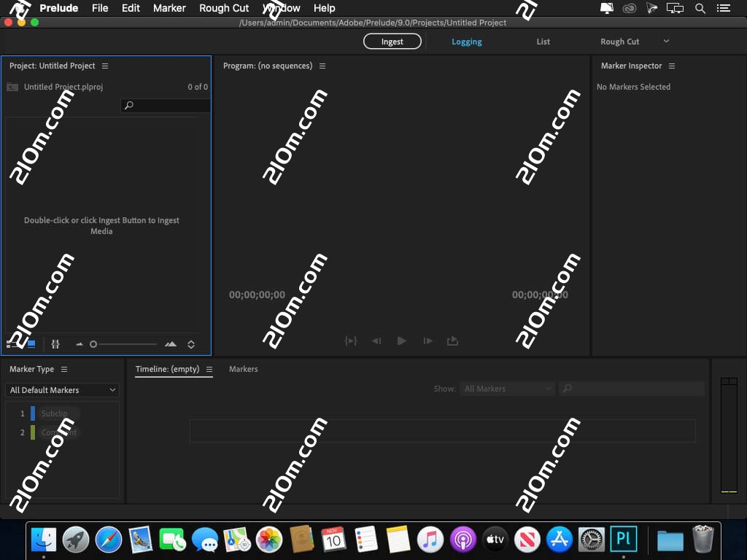This screenshot has height=560, width=747.
Task: Click the play button in Program monitor
Action: point(402,341)
